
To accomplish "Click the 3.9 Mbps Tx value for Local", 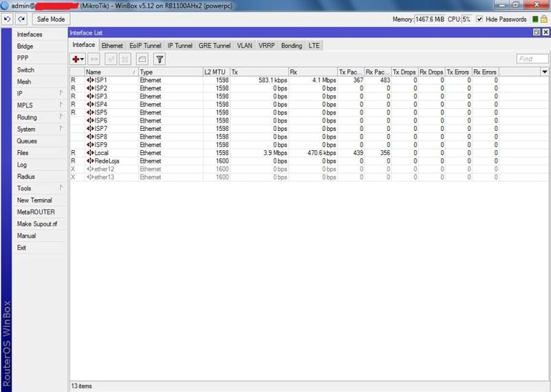I will pos(275,153).
